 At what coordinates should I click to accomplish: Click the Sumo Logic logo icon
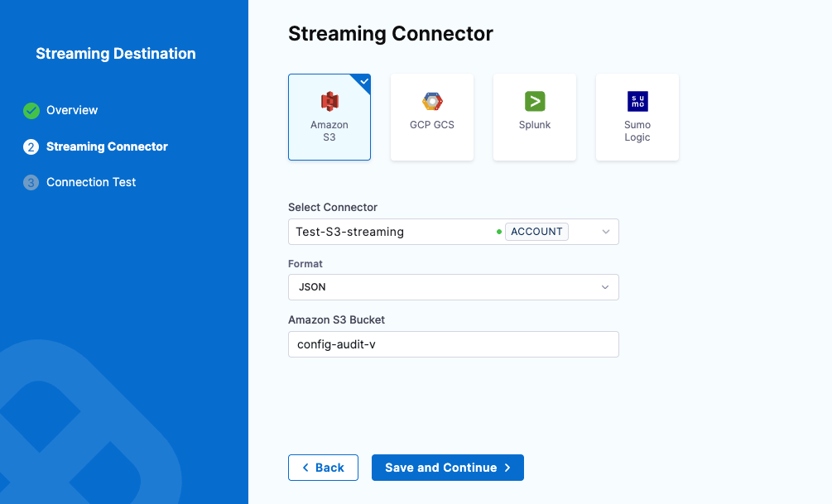(637, 102)
